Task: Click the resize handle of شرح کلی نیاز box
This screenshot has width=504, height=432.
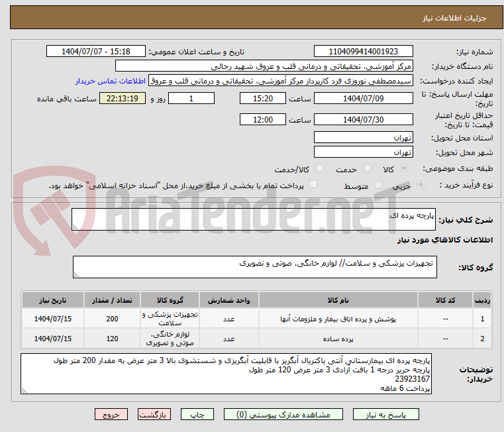Action: [75, 227]
